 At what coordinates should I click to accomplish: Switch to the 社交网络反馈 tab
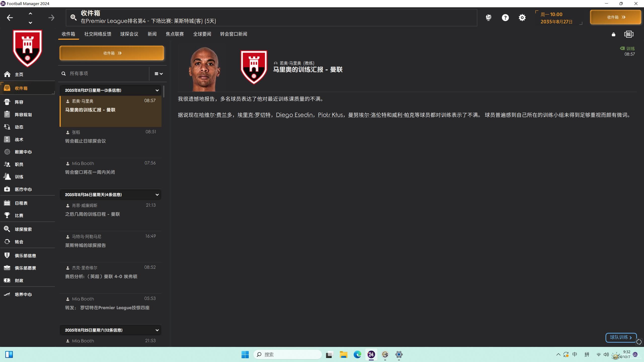[x=98, y=34]
